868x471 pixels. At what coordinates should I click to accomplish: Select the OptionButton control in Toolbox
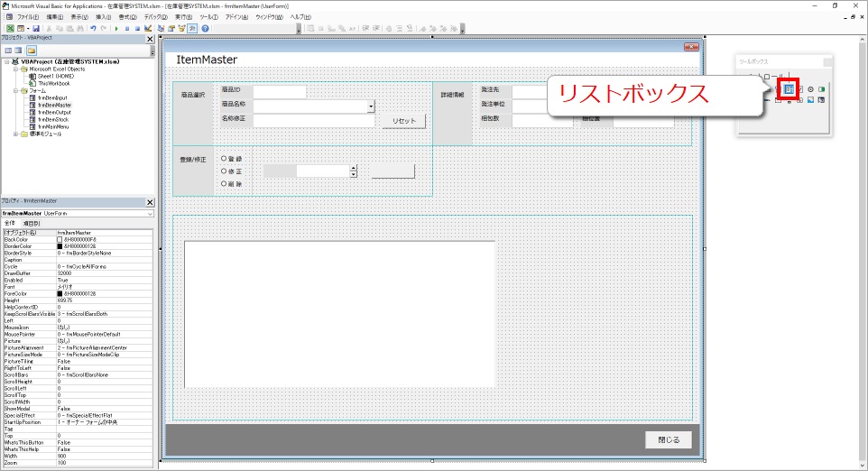tap(810, 89)
